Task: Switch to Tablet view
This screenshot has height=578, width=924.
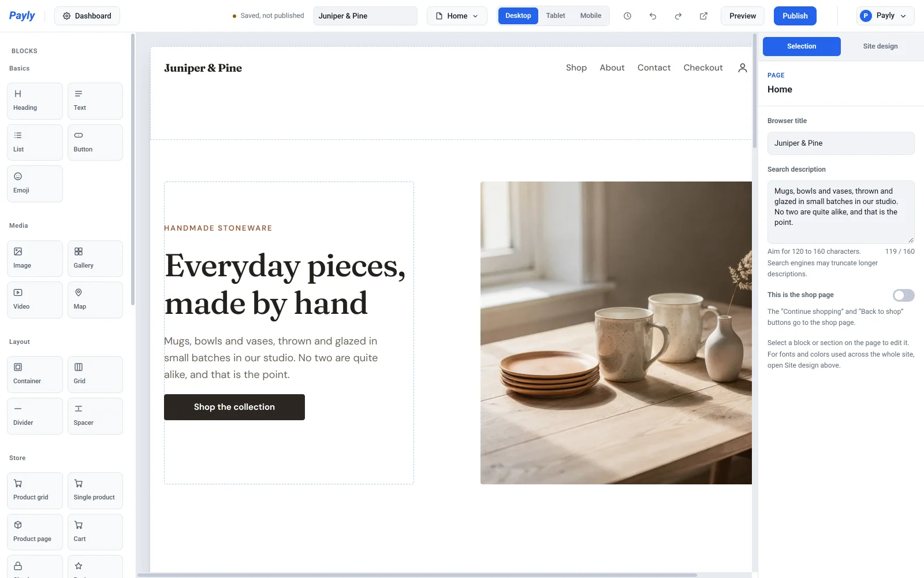Action: (x=556, y=16)
